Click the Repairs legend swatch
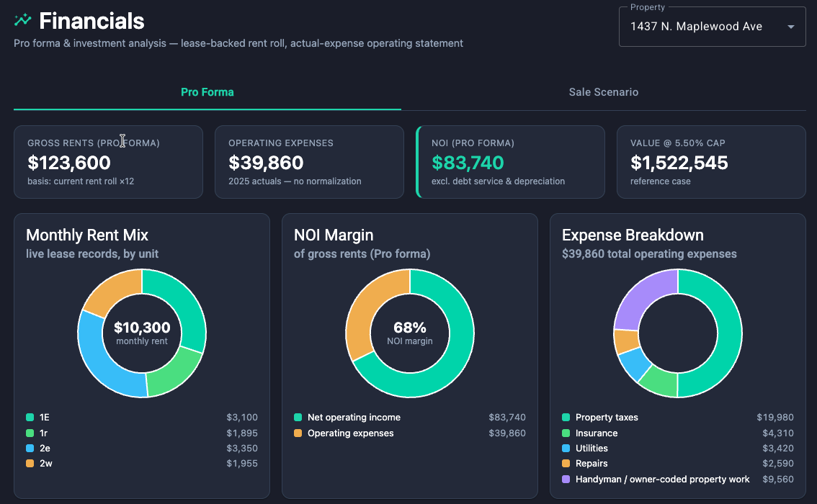Screen dimensions: 817x504 [566, 463]
